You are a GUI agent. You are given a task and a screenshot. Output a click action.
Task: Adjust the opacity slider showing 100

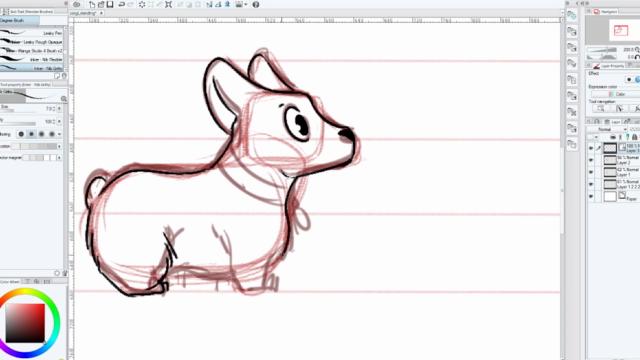coord(18,123)
